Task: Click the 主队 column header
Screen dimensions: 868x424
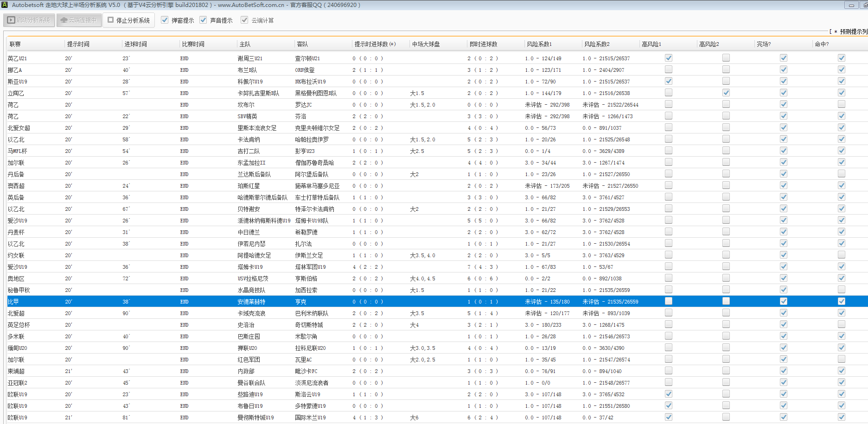Action: click(x=245, y=44)
